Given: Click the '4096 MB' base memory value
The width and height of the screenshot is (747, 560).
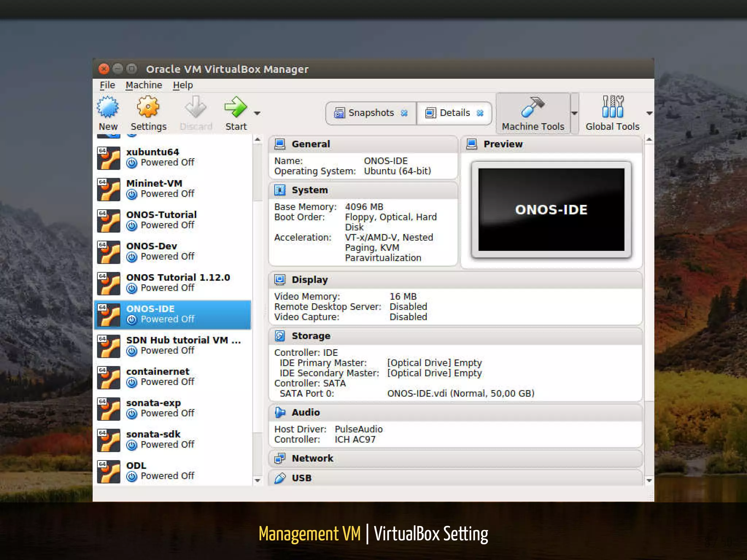Looking at the screenshot, I should [364, 207].
